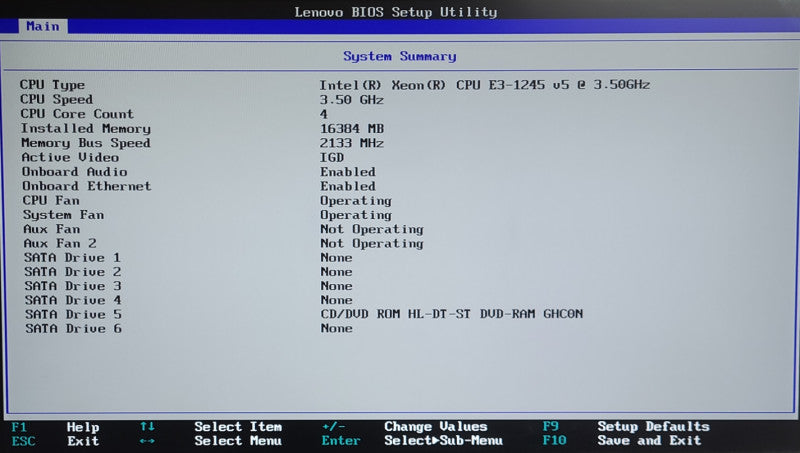Select the CPU Speed label
This screenshot has width=800, height=453.
56,99
